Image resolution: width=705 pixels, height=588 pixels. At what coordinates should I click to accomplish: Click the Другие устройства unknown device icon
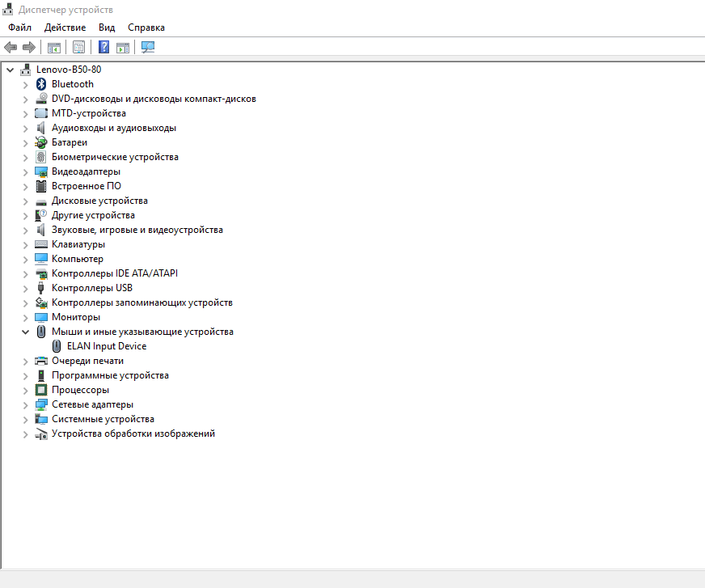41,215
